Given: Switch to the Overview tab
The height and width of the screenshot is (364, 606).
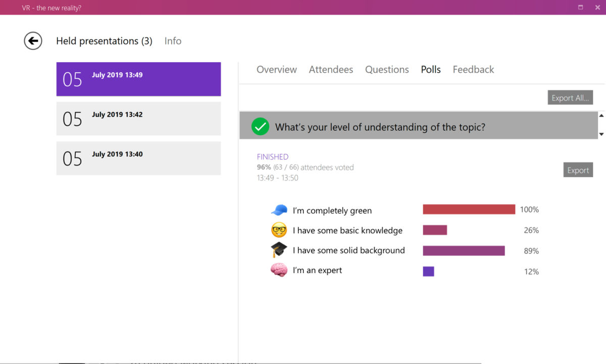Looking at the screenshot, I should click(x=277, y=69).
